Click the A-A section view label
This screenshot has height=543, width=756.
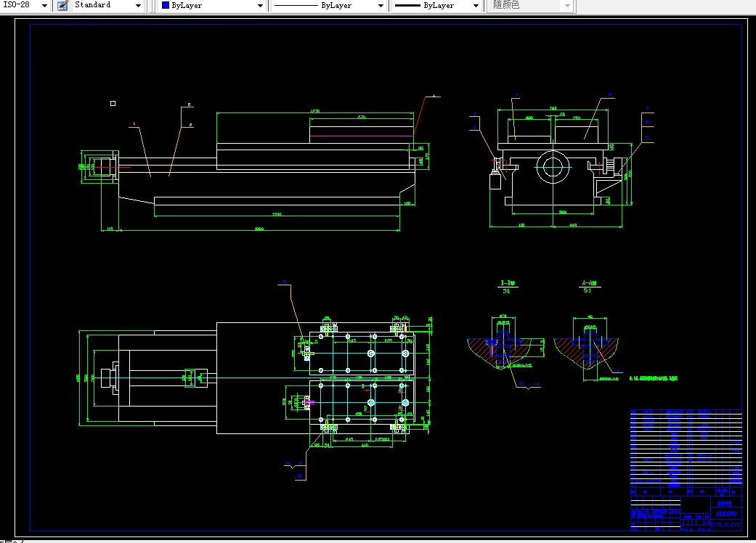pos(589,283)
